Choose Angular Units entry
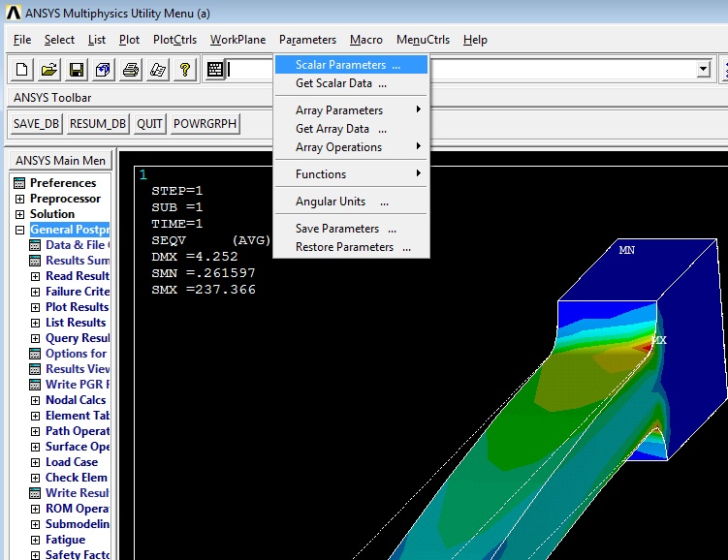The width and height of the screenshot is (728, 560). pos(351,202)
